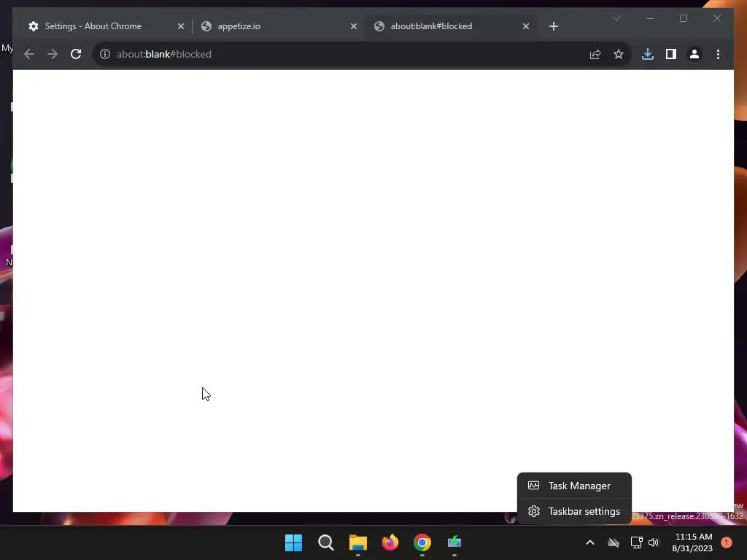Launch Firefox from the taskbar
Viewport: 747px width, 560px height.
tap(390, 542)
